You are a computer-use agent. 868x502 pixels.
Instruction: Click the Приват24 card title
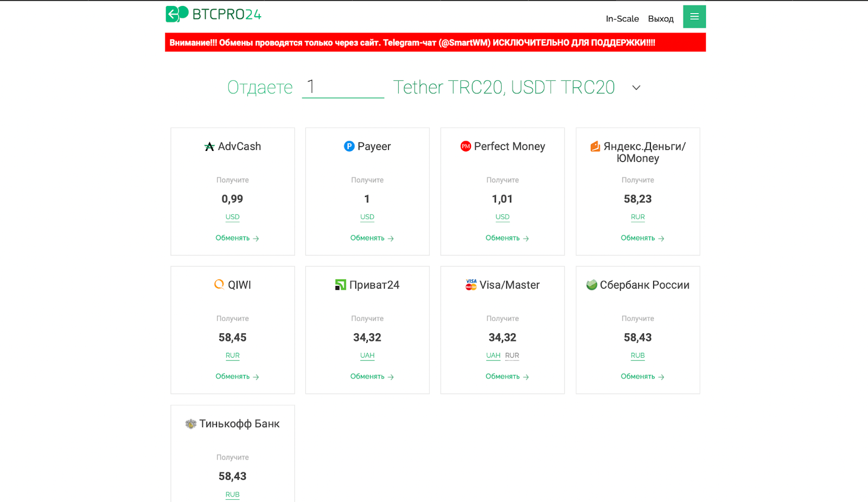374,285
